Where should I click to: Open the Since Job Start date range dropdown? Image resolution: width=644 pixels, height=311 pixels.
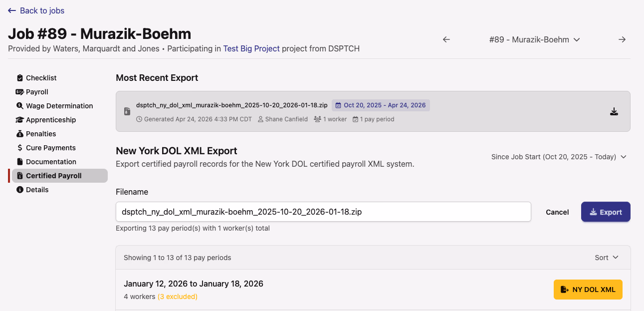559,157
